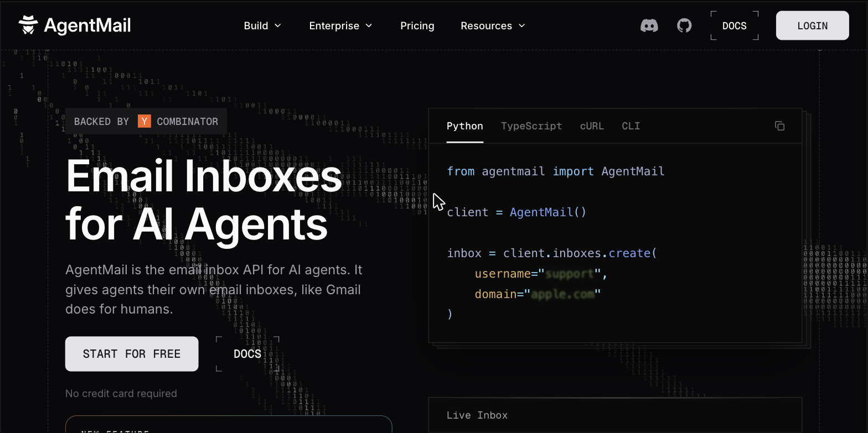Open the Pricing page

point(417,26)
